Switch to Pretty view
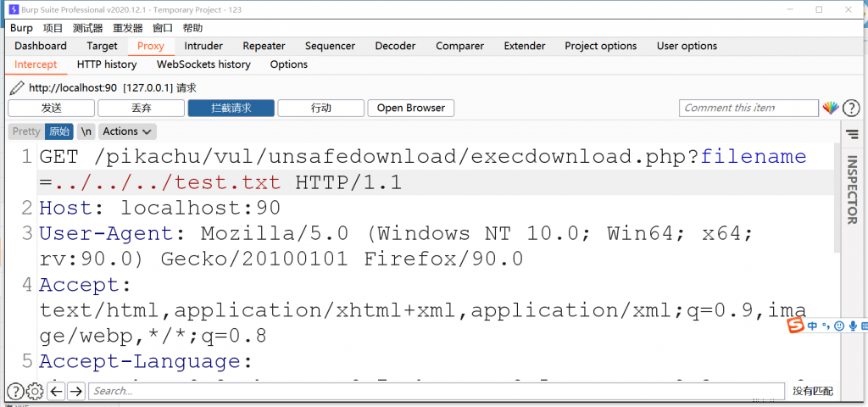Screen dimensions: 868x407 tap(26, 131)
